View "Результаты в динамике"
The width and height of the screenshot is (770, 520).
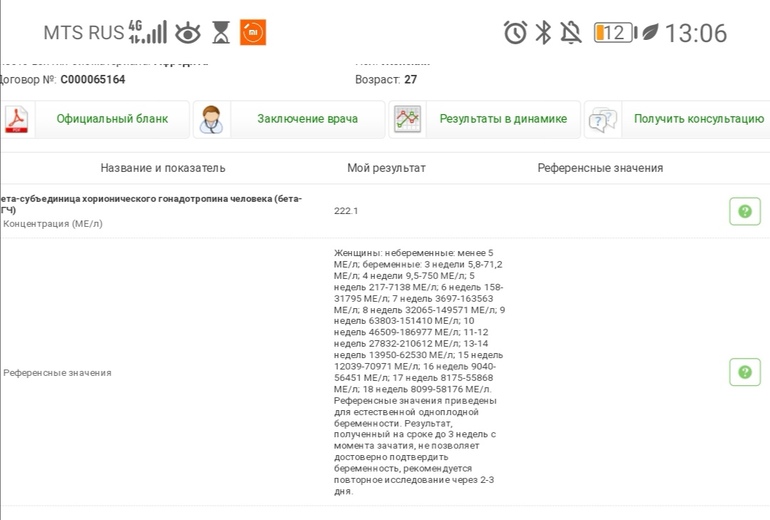click(503, 119)
